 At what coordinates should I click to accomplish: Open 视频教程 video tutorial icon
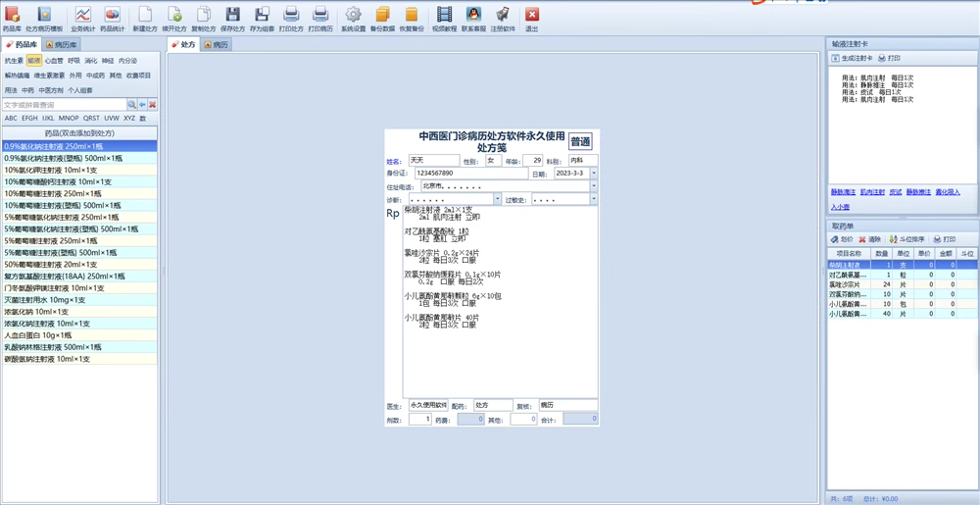click(444, 19)
